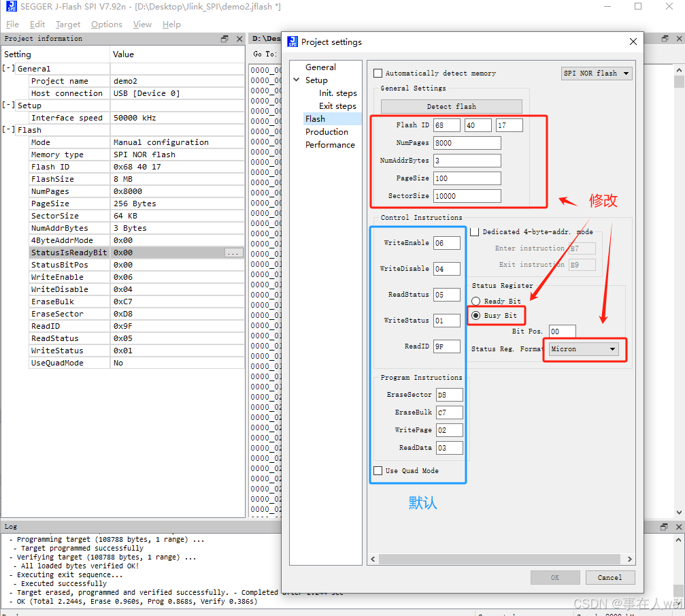Click the SectorSize input field
Screen dimensions: 685x616
pos(467,196)
